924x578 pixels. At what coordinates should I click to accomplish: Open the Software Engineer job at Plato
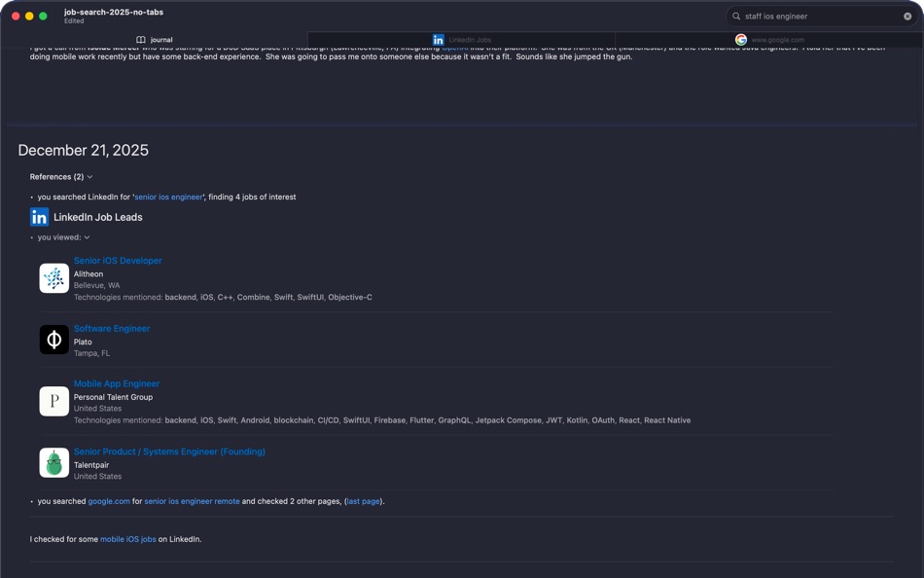coord(112,329)
